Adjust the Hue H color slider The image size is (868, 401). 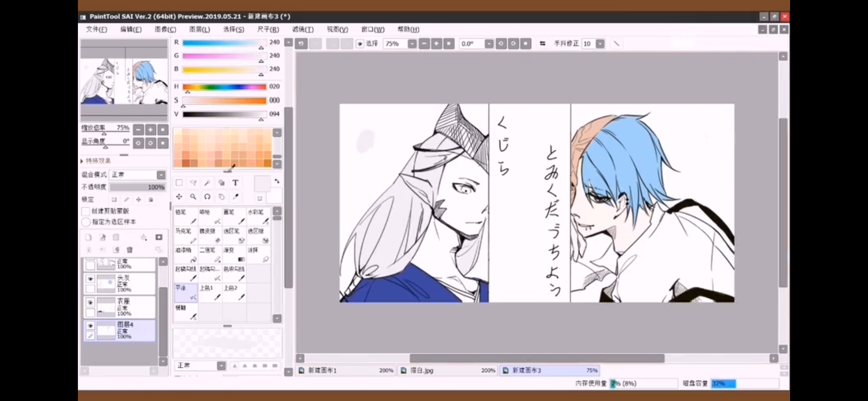click(x=224, y=87)
